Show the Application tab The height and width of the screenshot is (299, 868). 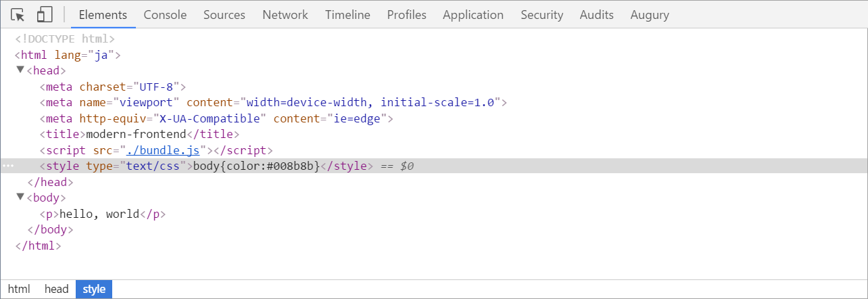click(x=473, y=14)
